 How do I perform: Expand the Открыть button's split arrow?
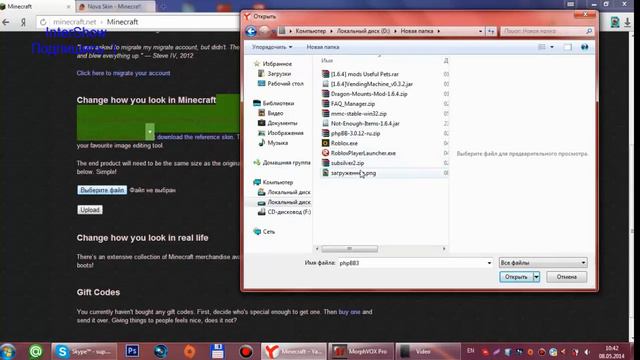(x=536, y=277)
